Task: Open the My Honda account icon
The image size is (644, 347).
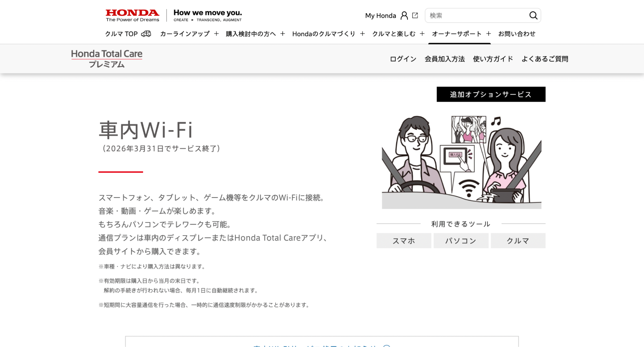Action: pyautogui.click(x=404, y=15)
